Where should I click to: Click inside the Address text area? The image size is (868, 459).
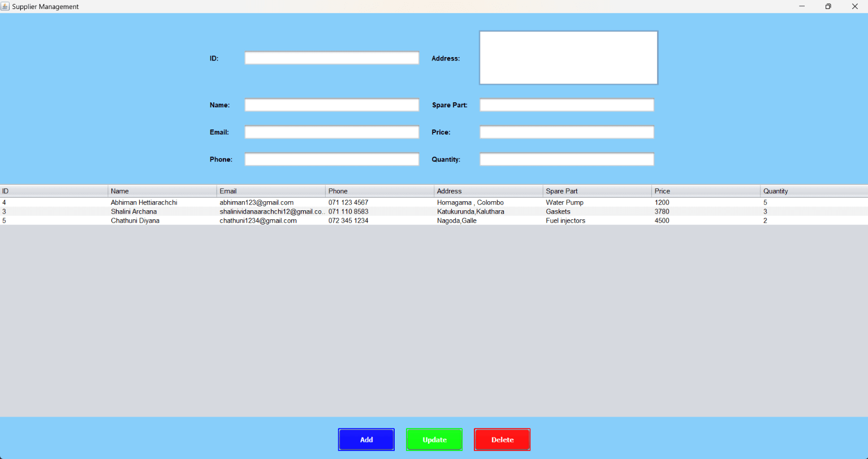tap(568, 57)
